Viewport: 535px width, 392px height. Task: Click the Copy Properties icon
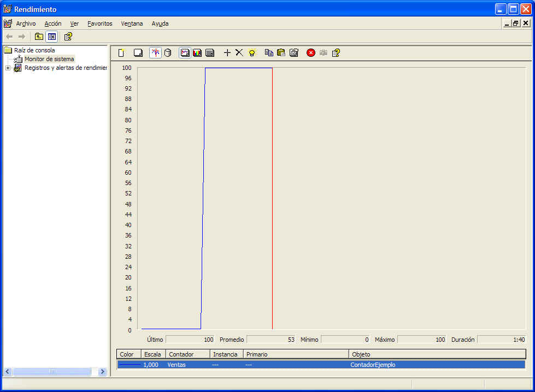[269, 53]
